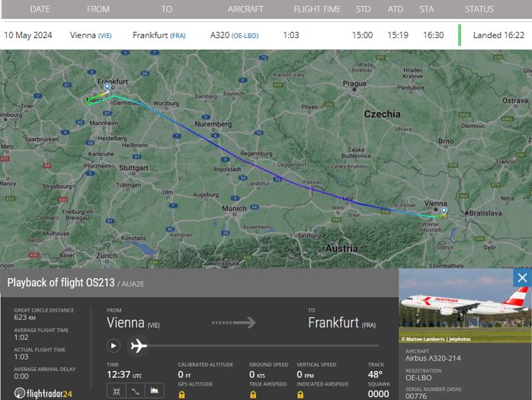Click the Frankfurt destination pin on map
This screenshot has height=400, width=532.
pos(107,87)
